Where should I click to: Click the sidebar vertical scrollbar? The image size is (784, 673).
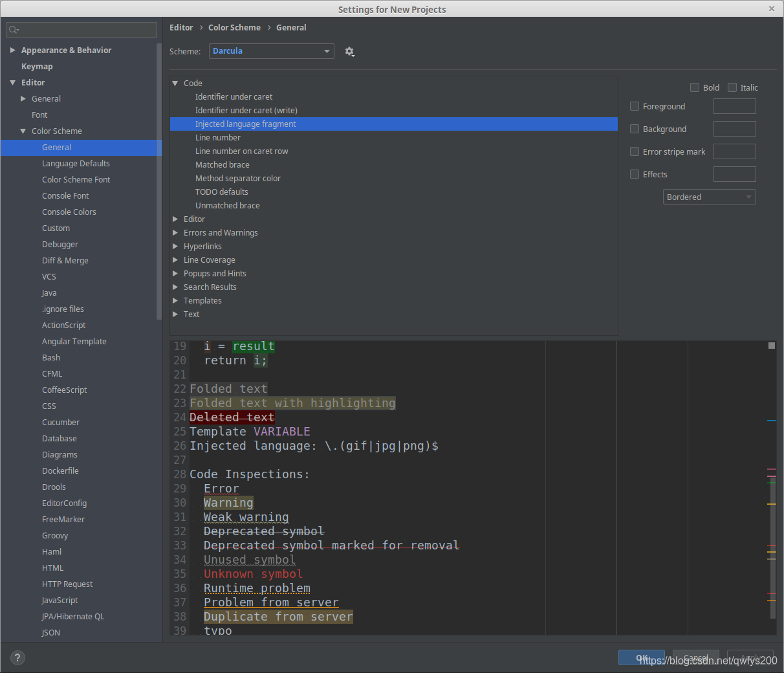point(159,181)
